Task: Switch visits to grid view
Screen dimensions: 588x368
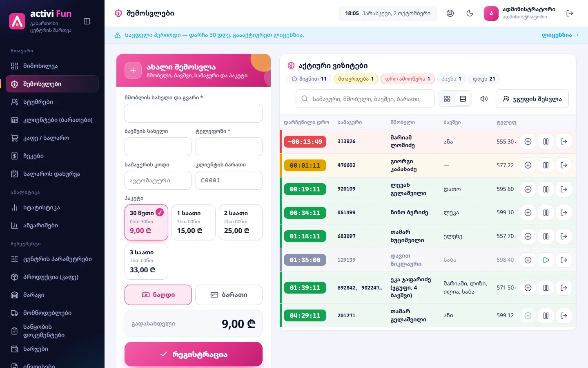Action: click(x=447, y=99)
